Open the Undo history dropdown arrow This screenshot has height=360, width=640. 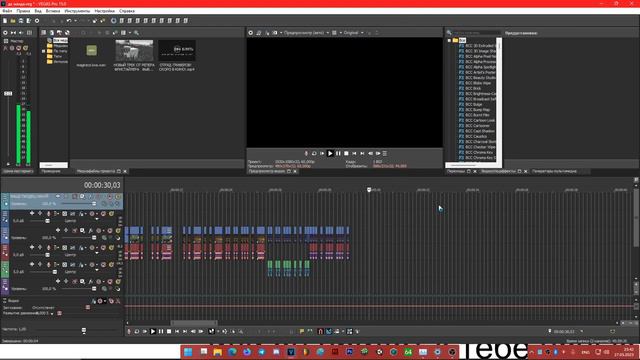coord(75,20)
